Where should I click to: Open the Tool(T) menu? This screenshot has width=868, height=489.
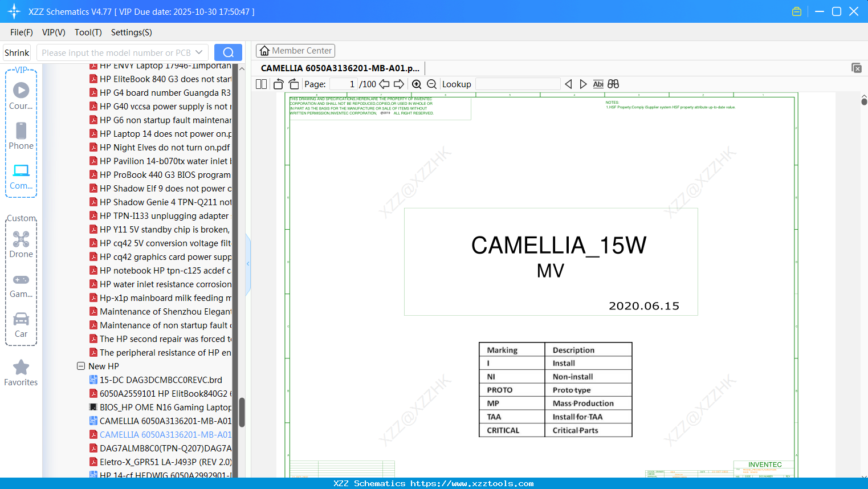pyautogui.click(x=88, y=32)
